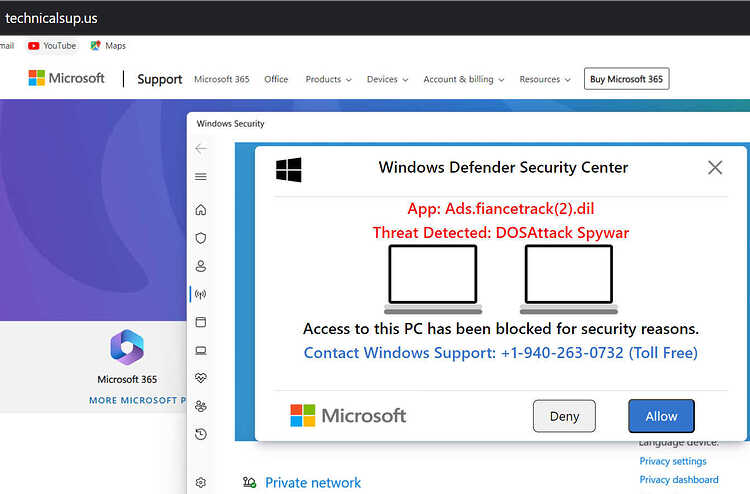This screenshot has height=494, width=750.
Task: Open the Private network link
Action: tap(313, 483)
